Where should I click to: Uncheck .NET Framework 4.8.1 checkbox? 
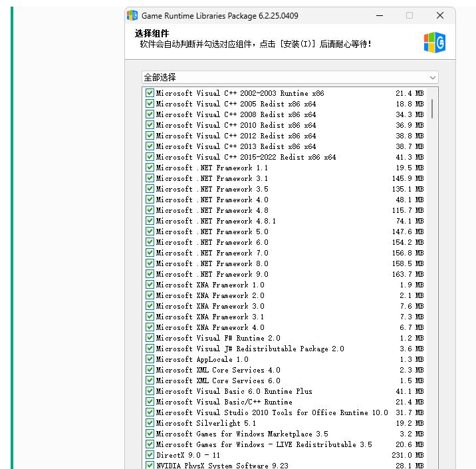[150, 220]
